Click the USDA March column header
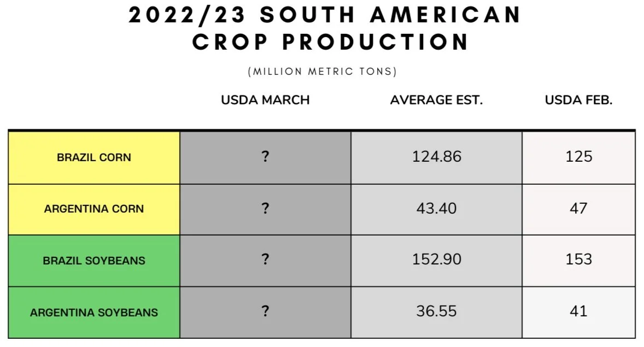The width and height of the screenshot is (644, 347). (x=265, y=100)
